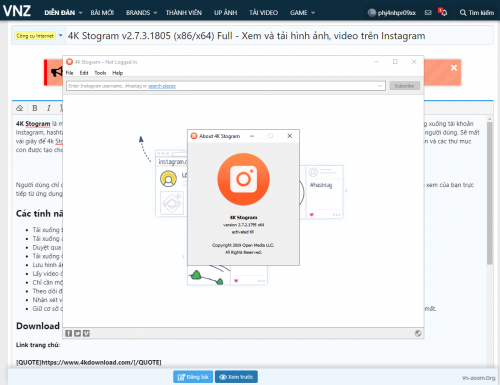Open UP ẢNH page
Image resolution: width=500 pixels, height=385 pixels.
[226, 13]
